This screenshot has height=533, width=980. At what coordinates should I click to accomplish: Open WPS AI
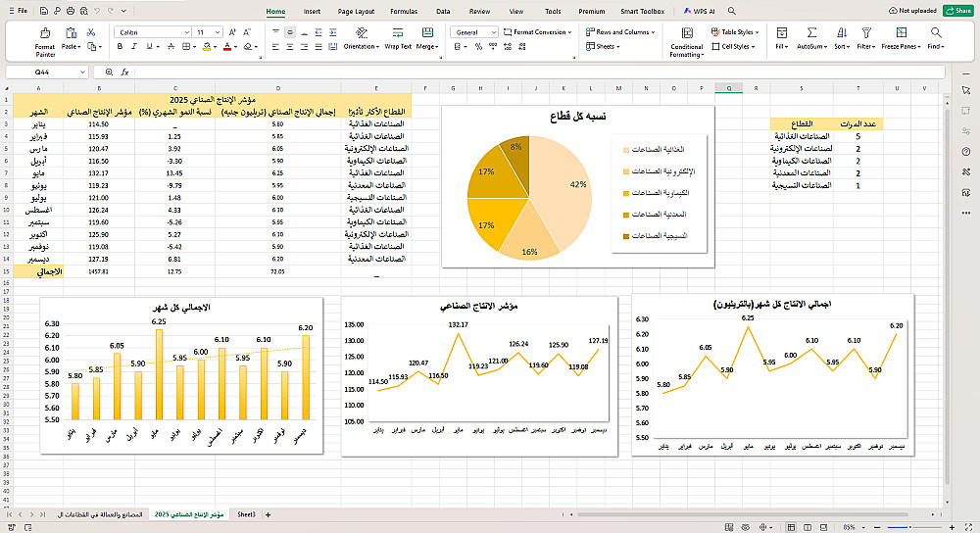[698, 12]
